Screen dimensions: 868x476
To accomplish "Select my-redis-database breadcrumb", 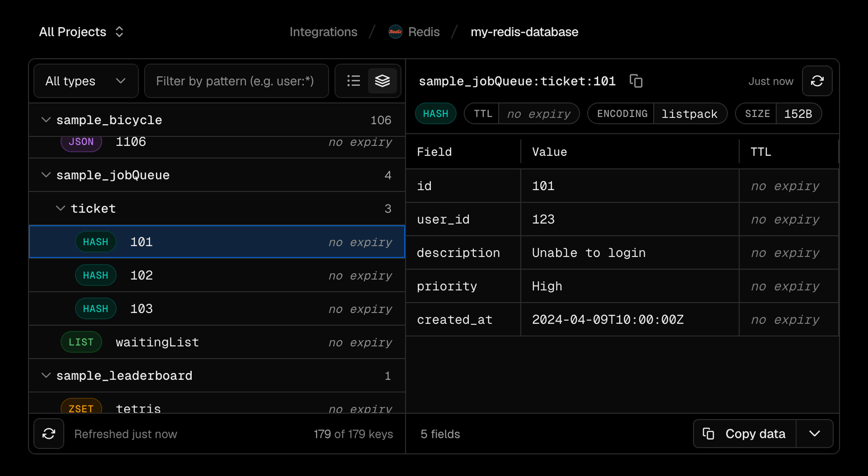I will click(524, 32).
